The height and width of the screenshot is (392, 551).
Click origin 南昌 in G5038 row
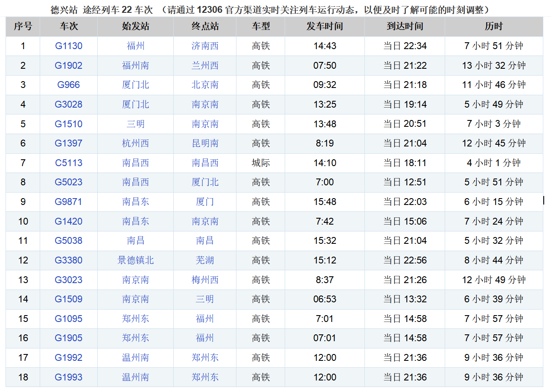tap(136, 241)
